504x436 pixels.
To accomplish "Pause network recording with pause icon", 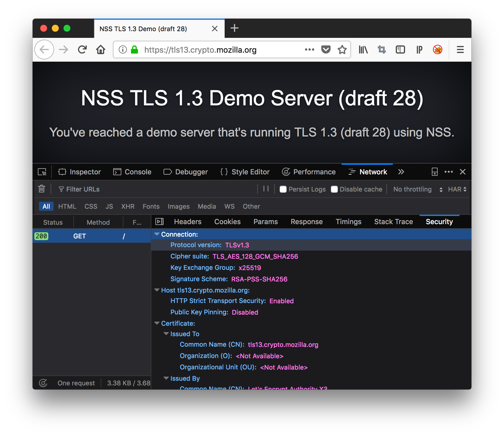I will click(x=266, y=189).
